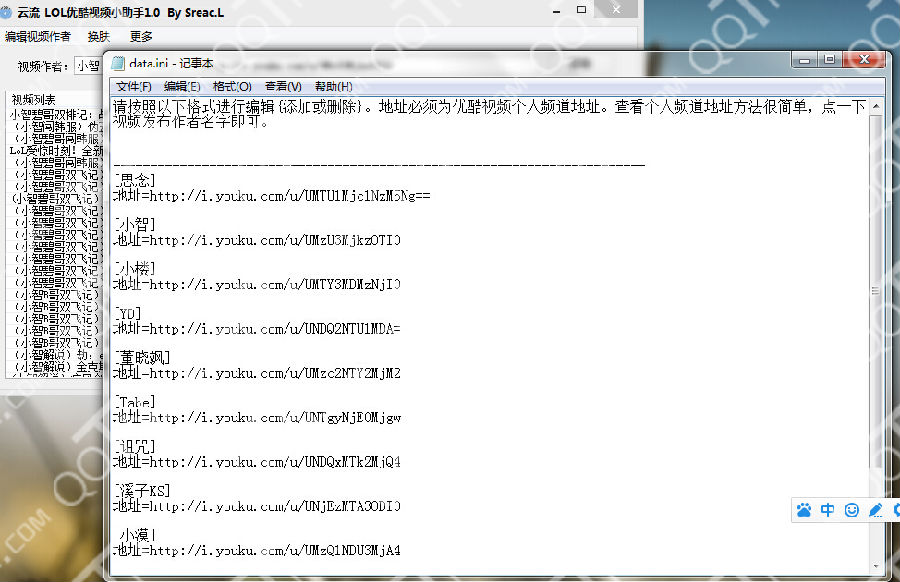Open 换肤 menu in video helper window
Screen dimensions: 900x582
coord(98,37)
